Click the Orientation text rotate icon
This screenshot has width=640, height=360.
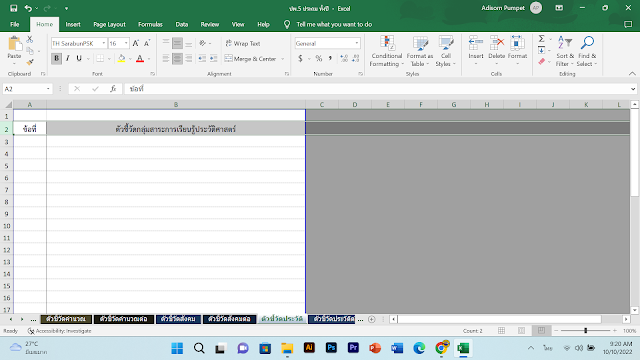(x=202, y=43)
